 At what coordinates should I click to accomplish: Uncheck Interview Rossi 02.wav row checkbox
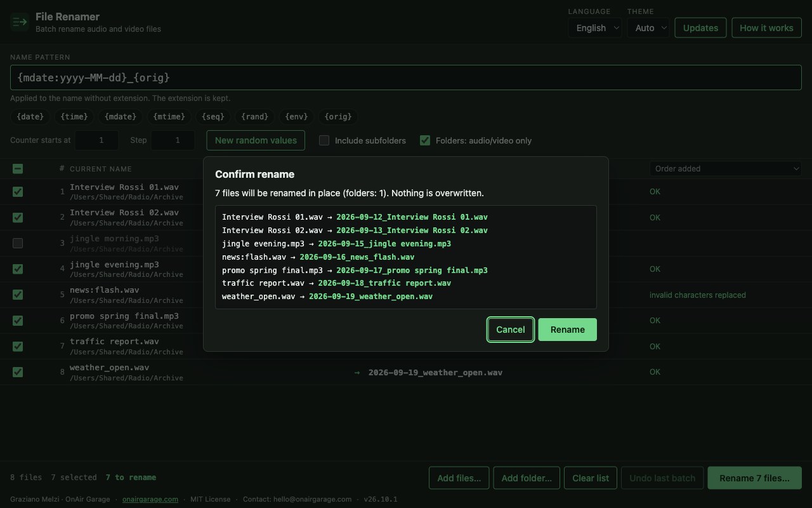18,217
